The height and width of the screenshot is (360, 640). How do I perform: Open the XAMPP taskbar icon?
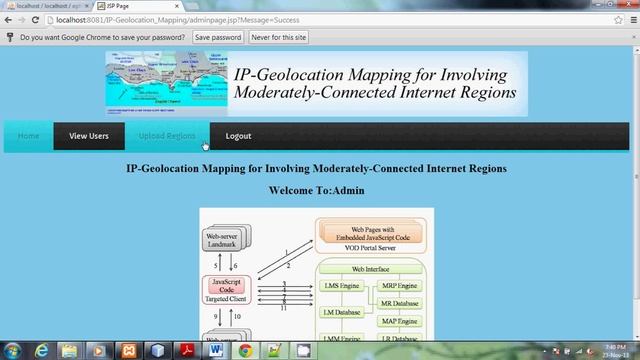[128, 351]
